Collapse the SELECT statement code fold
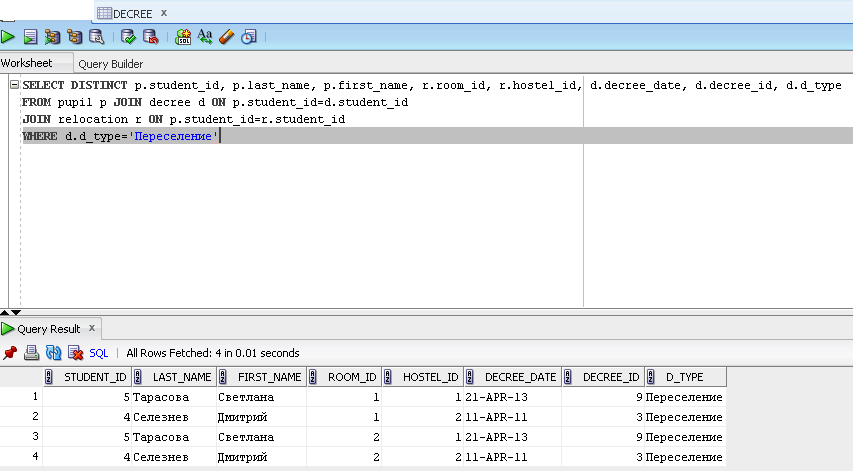Viewport: 853px width, 471px height. click(15, 85)
